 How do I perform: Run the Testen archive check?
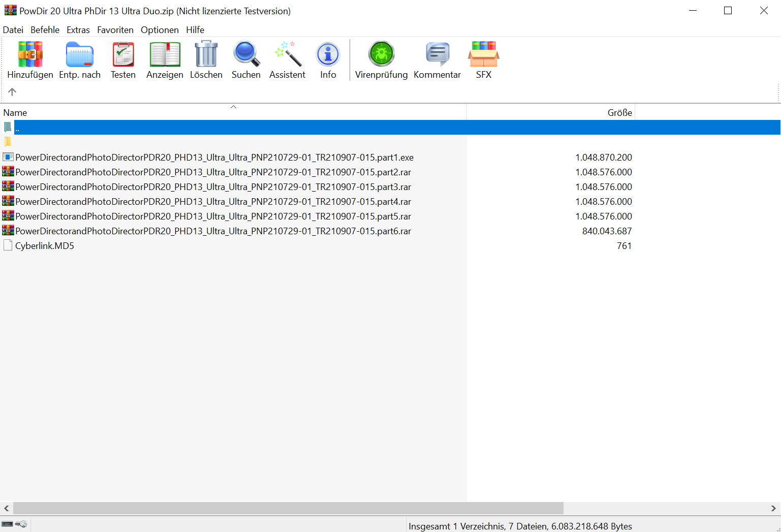(x=123, y=55)
